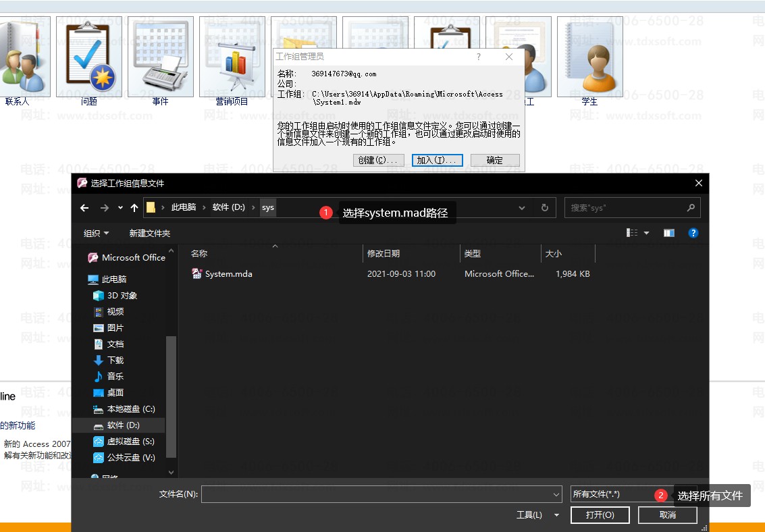
Task: Click the 打开 button
Action: tap(600, 515)
